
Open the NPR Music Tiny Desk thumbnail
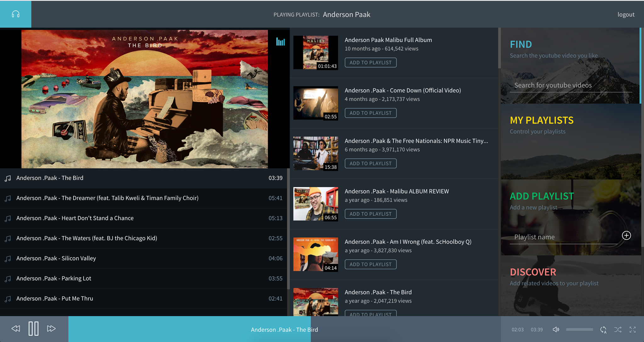click(315, 153)
